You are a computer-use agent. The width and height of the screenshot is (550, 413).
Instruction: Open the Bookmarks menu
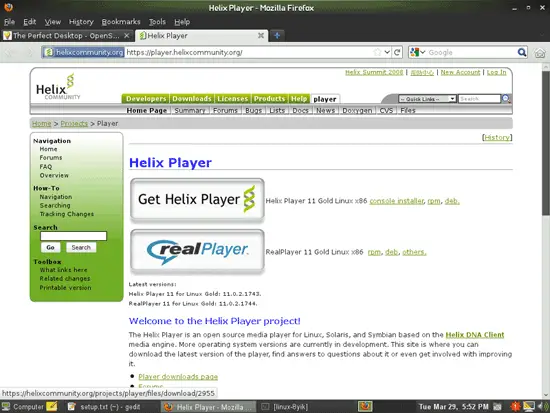coord(121,22)
